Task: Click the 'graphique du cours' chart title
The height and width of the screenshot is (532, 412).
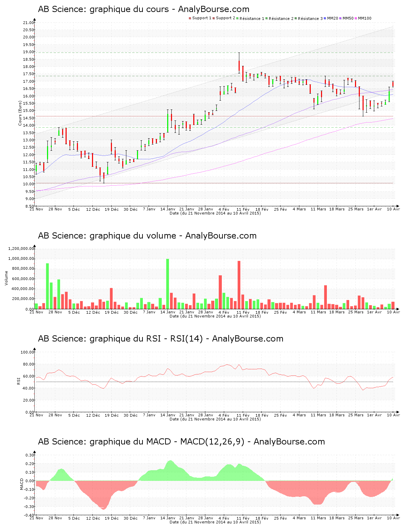Action: tap(144, 9)
